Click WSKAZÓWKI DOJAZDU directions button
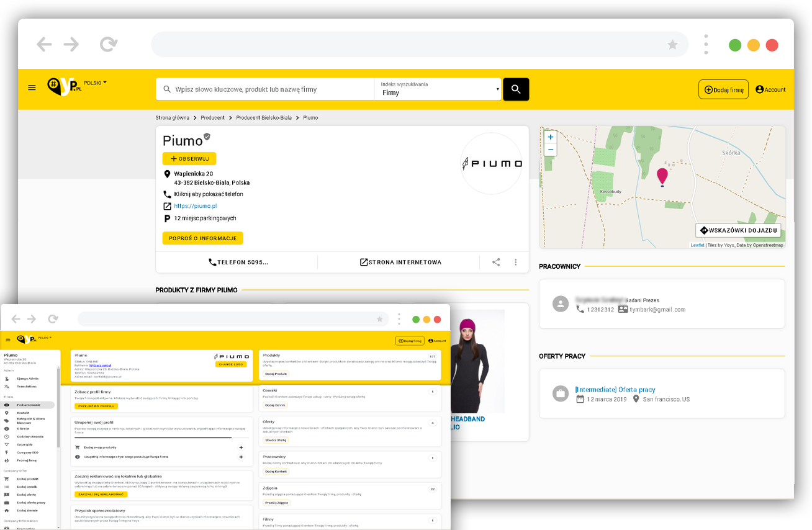Image resolution: width=812 pixels, height=530 pixels. (738, 230)
